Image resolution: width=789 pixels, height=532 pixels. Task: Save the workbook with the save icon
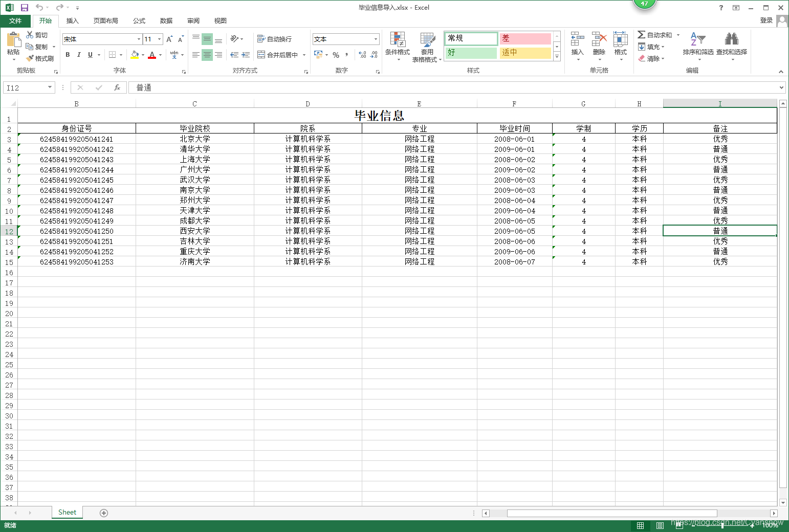tap(24, 8)
